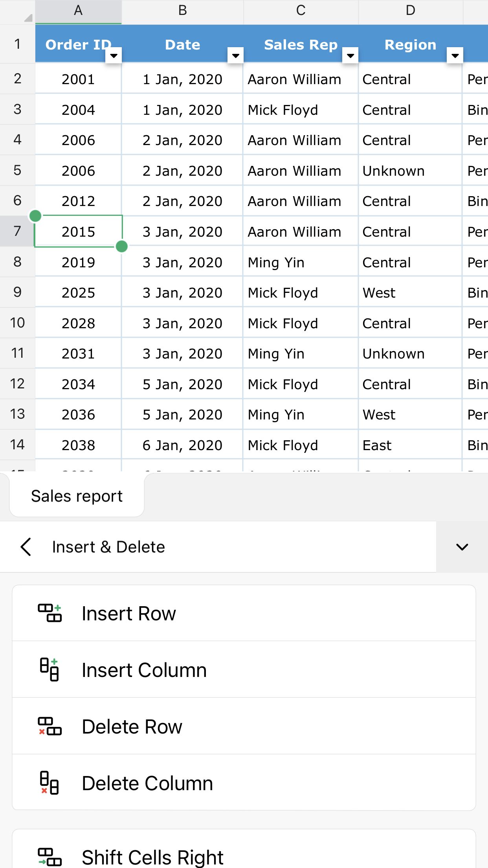Image resolution: width=488 pixels, height=868 pixels.
Task: Switch to the Sales report sheet tab
Action: [77, 496]
